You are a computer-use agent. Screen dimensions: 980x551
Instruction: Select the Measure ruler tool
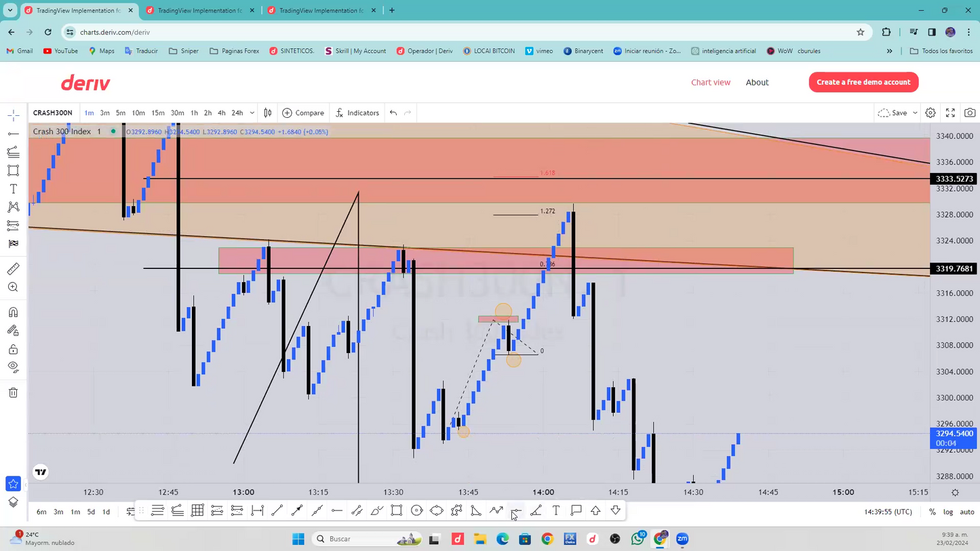[13, 268]
